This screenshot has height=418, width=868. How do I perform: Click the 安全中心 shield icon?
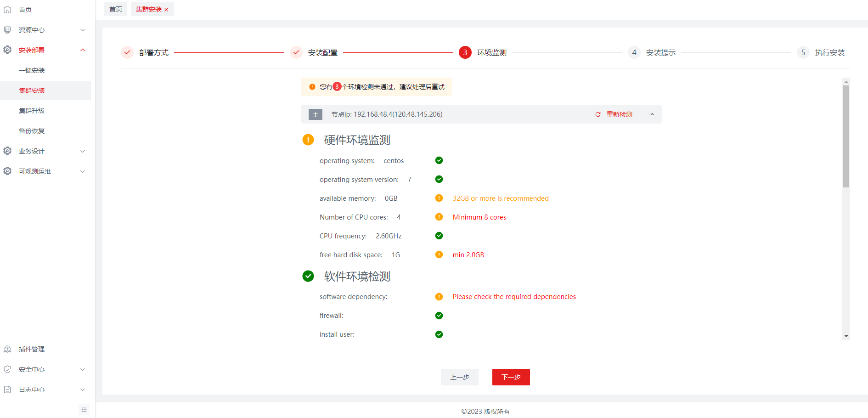pyautogui.click(x=7, y=369)
